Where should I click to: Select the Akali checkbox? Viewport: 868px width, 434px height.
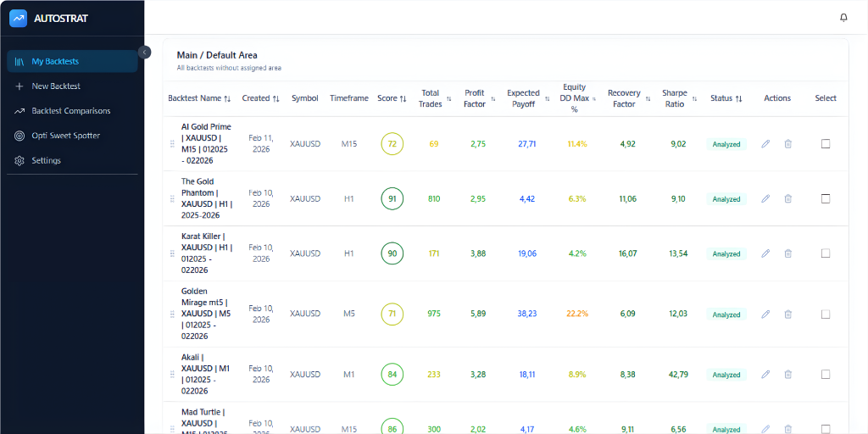coord(826,374)
